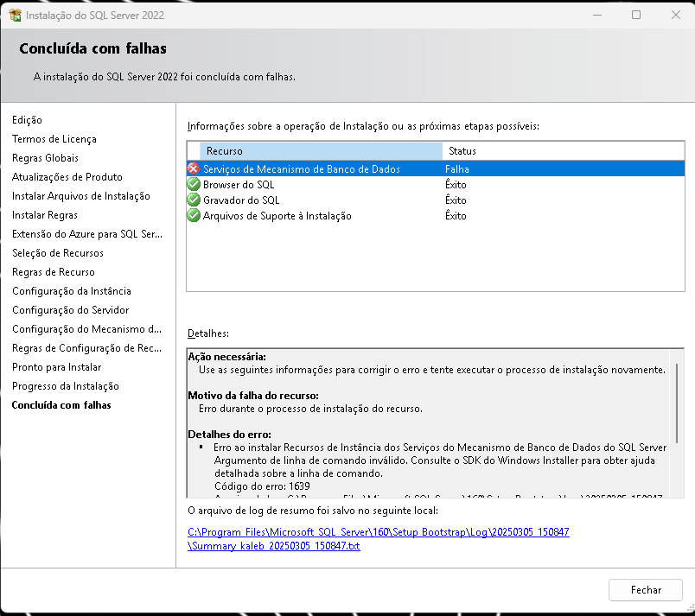Viewport: 695px width, 616px height.
Task: Click the green success icon beside Browser do SQL
Action: click(x=194, y=184)
